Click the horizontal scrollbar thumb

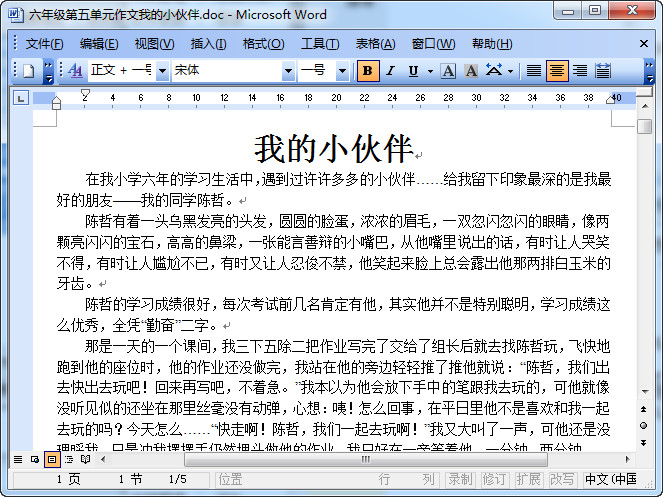coord(366,459)
